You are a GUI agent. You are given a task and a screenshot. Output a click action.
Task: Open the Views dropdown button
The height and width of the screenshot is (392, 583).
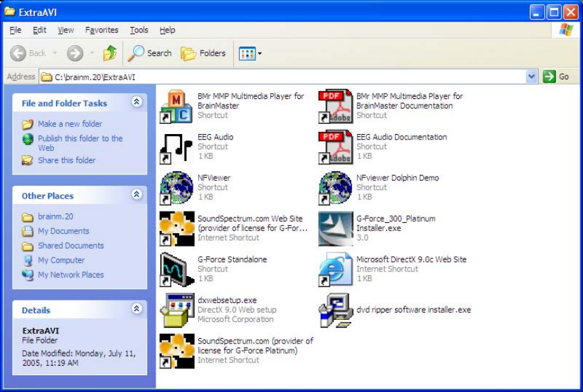tap(250, 53)
